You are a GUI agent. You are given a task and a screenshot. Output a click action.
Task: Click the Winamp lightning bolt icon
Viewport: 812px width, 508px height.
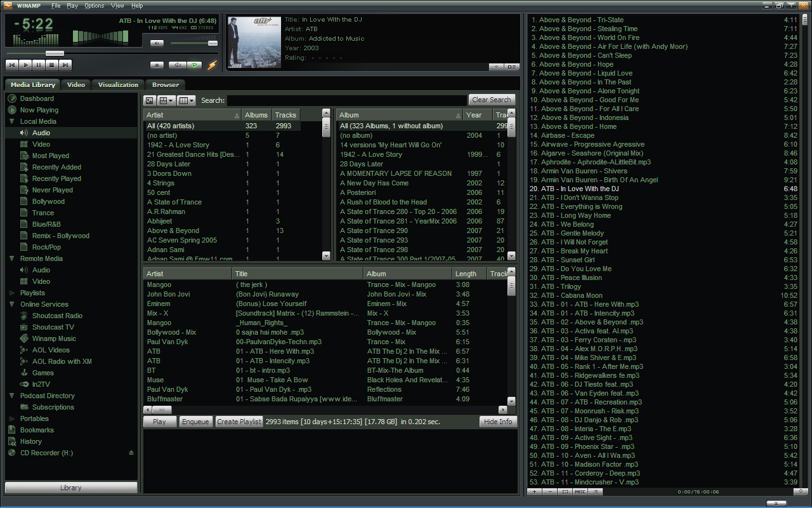coord(213,65)
